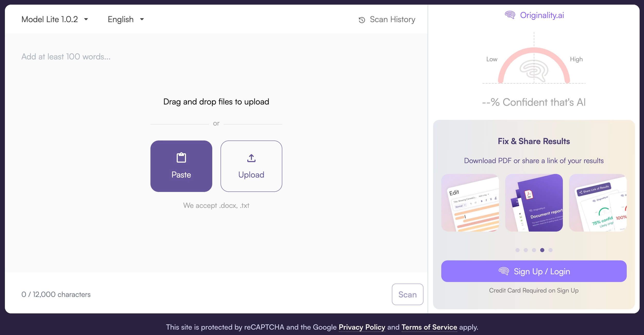Click the clipboard Paste icon
Screen dimensions: 644x335
tap(181, 158)
